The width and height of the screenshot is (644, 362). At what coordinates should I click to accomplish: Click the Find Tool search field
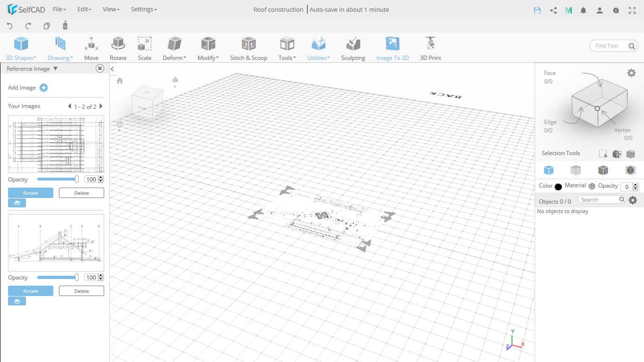(x=614, y=46)
